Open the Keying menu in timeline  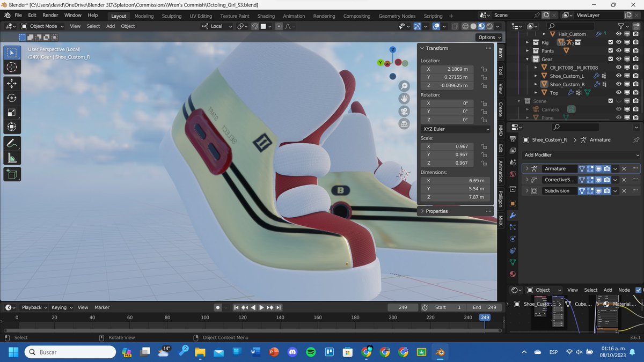click(x=62, y=307)
